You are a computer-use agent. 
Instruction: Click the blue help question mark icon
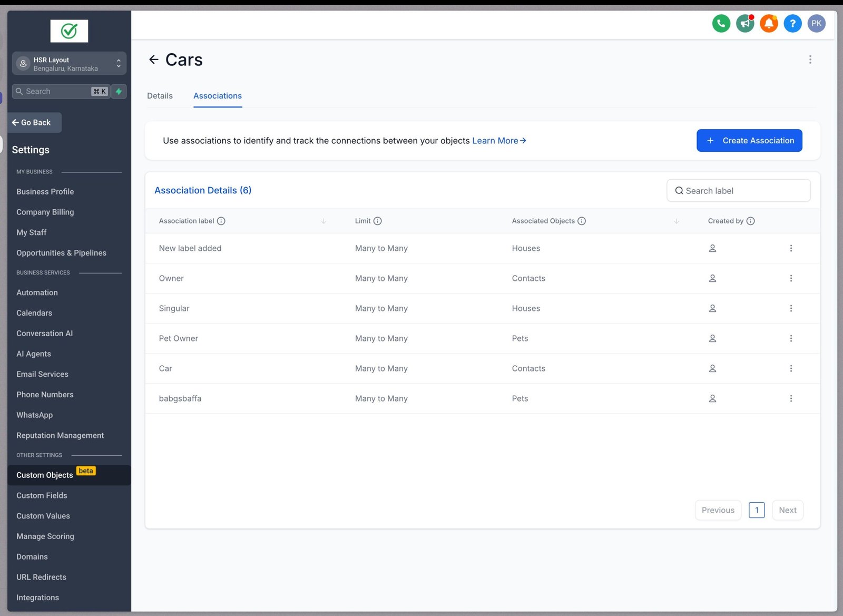pyautogui.click(x=792, y=23)
